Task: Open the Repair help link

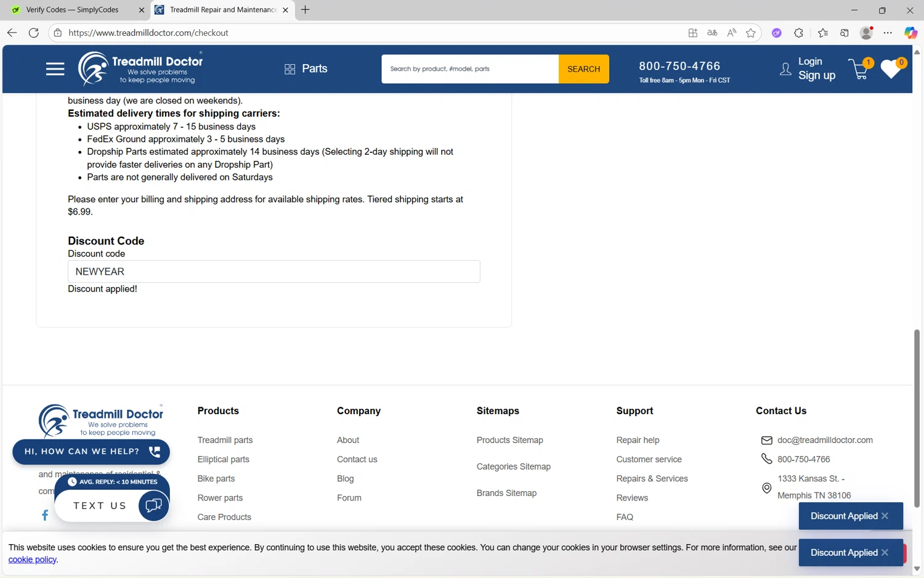Action: 638,440
